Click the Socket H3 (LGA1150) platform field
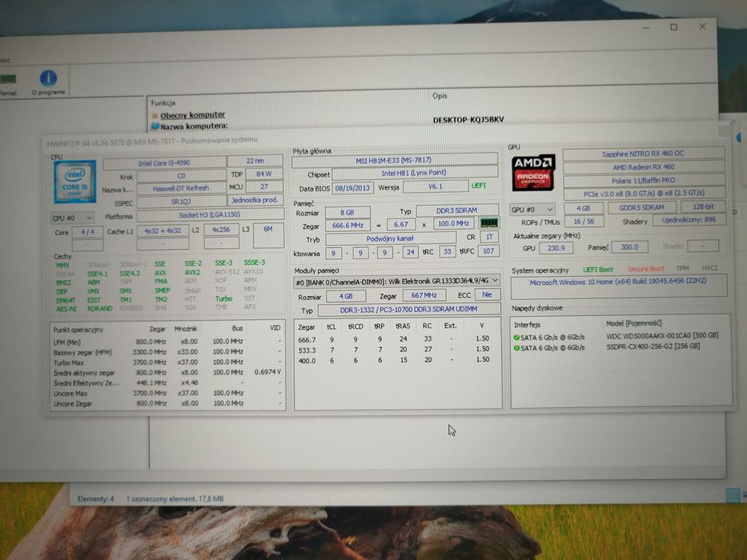Viewport: 747px width, 560px height. [x=210, y=214]
